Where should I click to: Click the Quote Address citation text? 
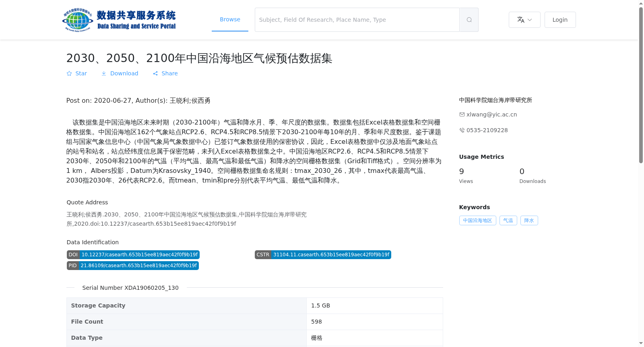coord(187,219)
